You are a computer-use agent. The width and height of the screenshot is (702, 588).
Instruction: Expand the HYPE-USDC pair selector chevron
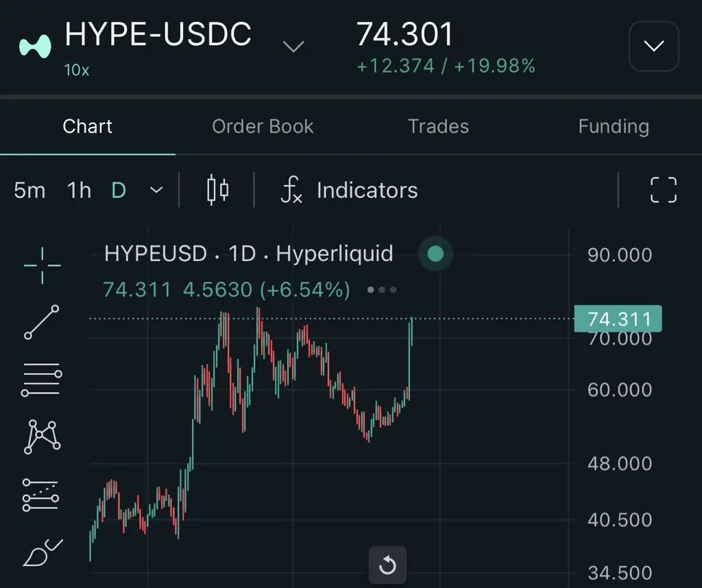click(293, 46)
